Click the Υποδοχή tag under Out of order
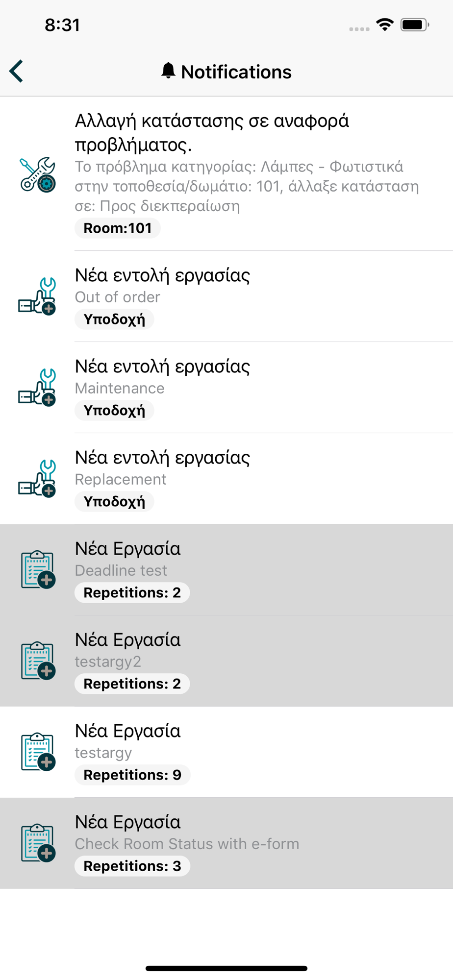The image size is (453, 980). point(114,319)
